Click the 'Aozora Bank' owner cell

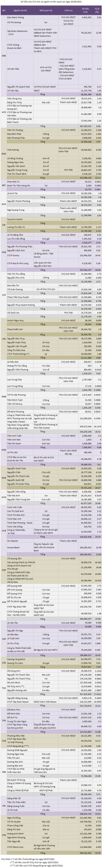click(x=13, y=548)
